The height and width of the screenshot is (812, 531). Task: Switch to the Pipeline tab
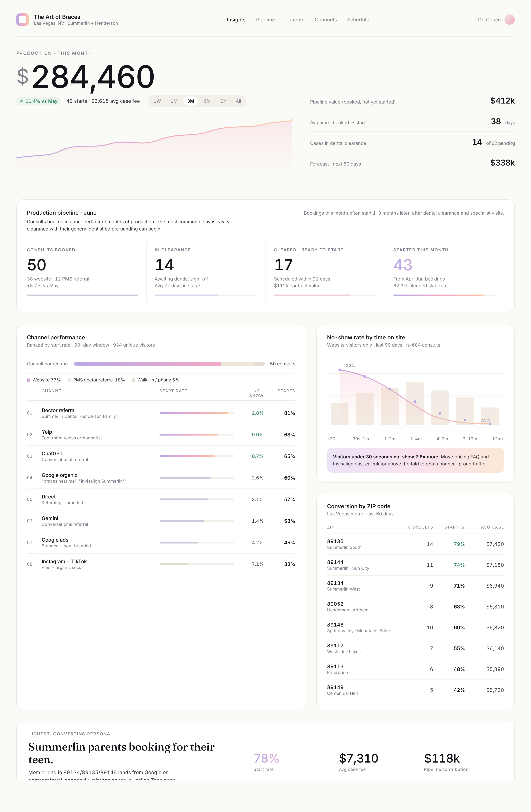(x=265, y=20)
